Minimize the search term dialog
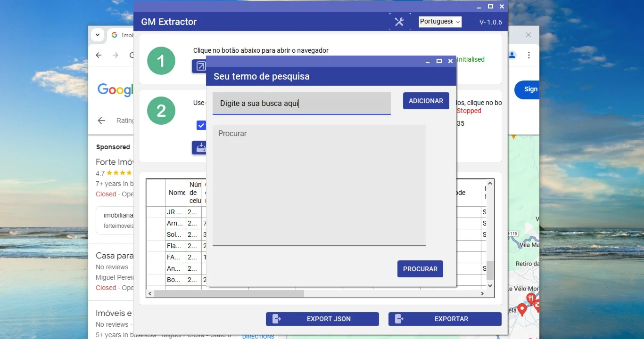The height and width of the screenshot is (339, 644). [428, 61]
